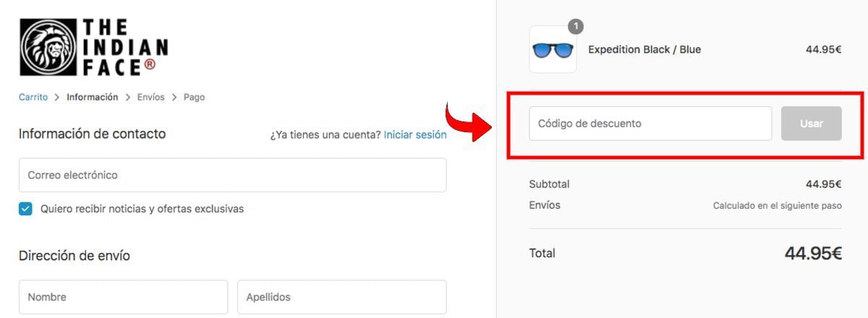Select the Pago breadcrumb step
868x318 pixels.
(x=194, y=97)
